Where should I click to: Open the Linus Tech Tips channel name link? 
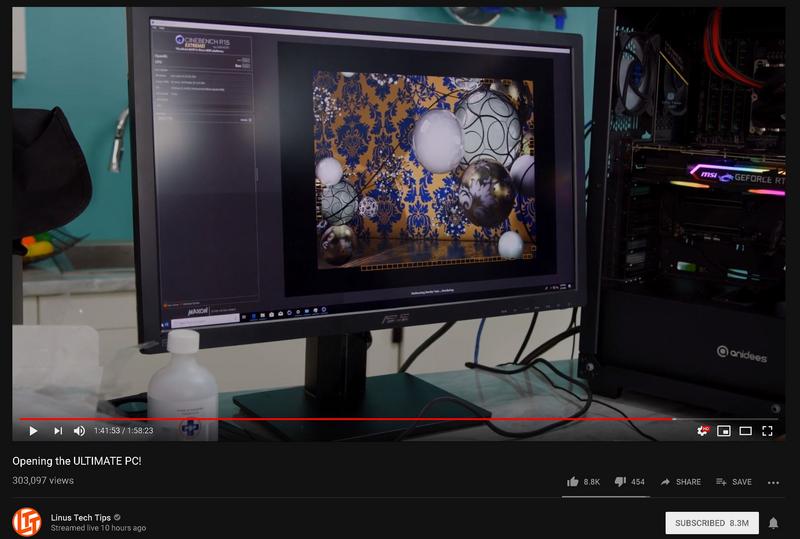81,517
